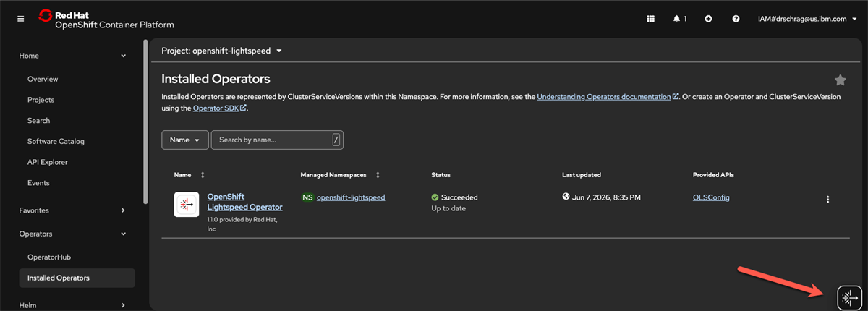This screenshot has width=868, height=311.
Task: Click the OpenShift Lightspeed Operator logo thumbnail
Action: pos(187,205)
